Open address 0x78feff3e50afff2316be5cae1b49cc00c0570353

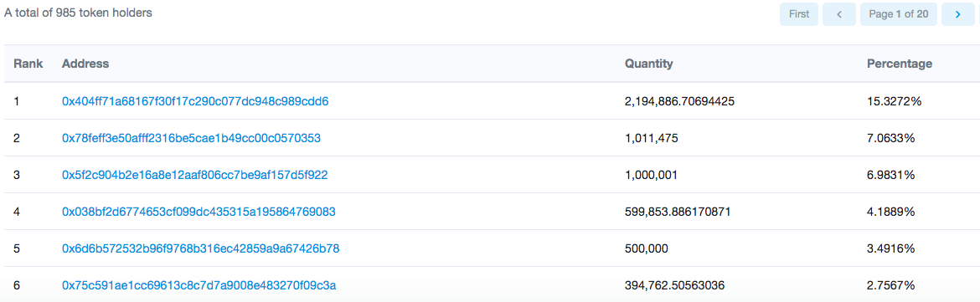pyautogui.click(x=191, y=138)
